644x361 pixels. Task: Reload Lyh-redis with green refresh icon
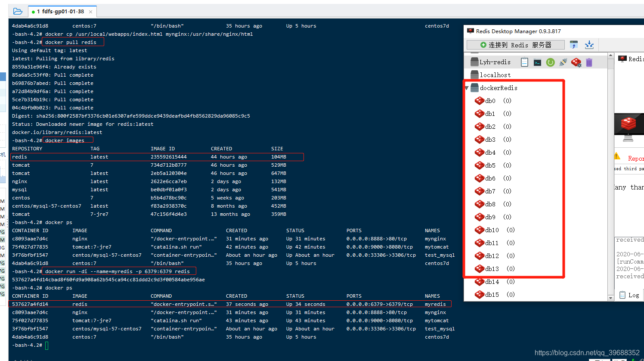pos(550,62)
